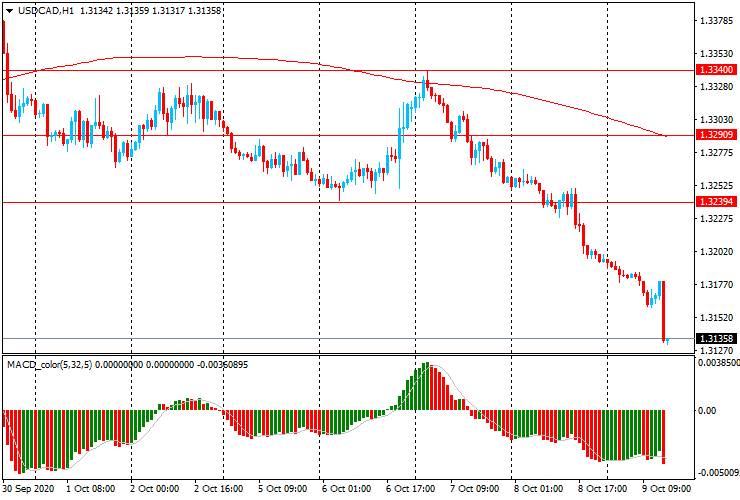
Task: Click the 1.33785 price scale value
Action: (717, 21)
